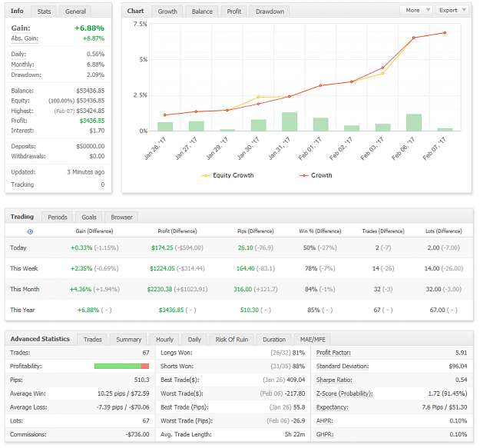Click the $1224.05 This Week profit
The image size is (480, 448).
(162, 268)
